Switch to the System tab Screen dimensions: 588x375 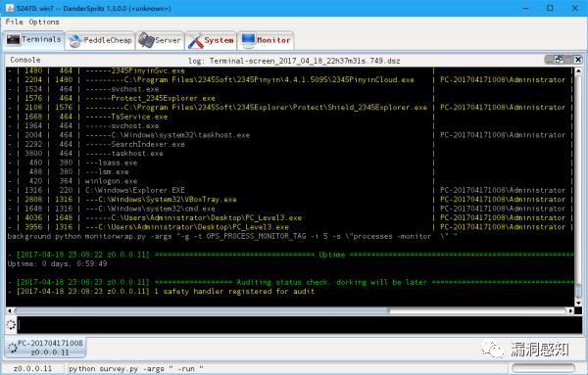(x=211, y=40)
